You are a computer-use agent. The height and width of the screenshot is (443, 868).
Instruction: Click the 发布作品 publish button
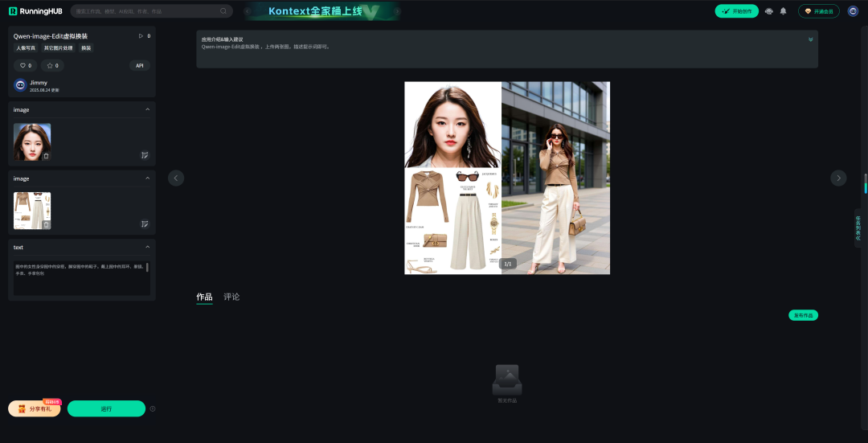803,315
